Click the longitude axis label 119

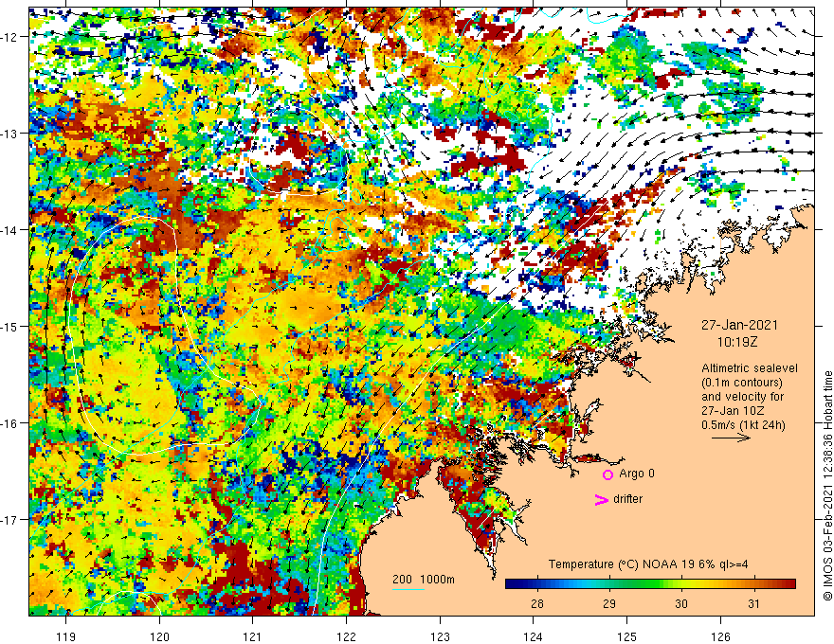tap(66, 636)
